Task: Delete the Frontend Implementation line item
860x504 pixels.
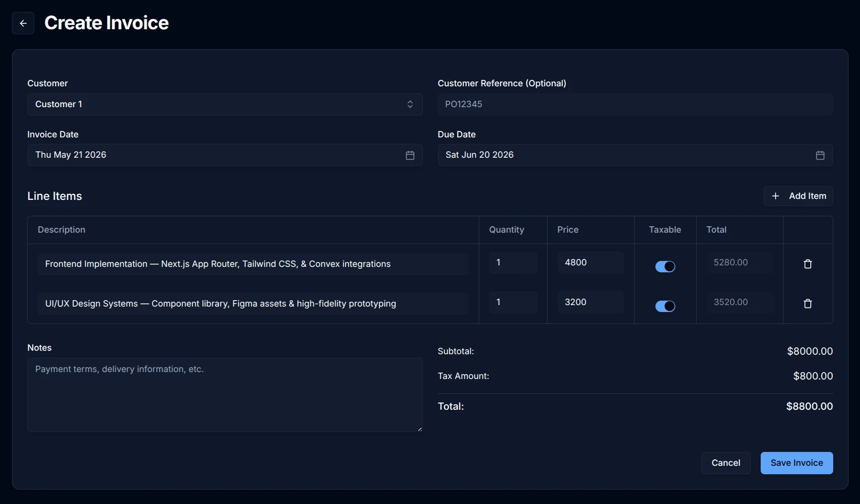Action: [x=808, y=264]
